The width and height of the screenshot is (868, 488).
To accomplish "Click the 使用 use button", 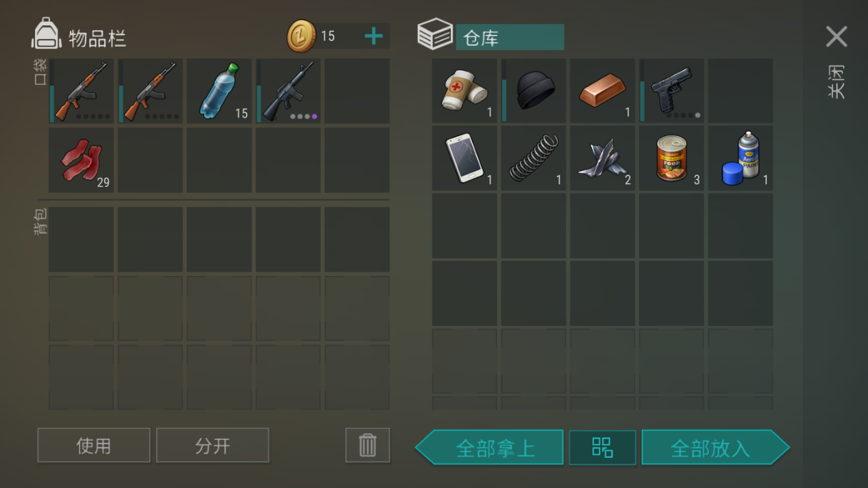I will click(x=94, y=446).
